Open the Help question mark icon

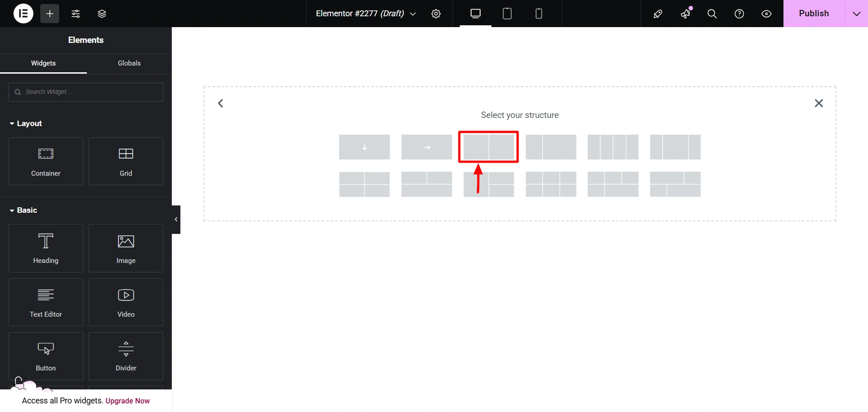click(x=739, y=14)
